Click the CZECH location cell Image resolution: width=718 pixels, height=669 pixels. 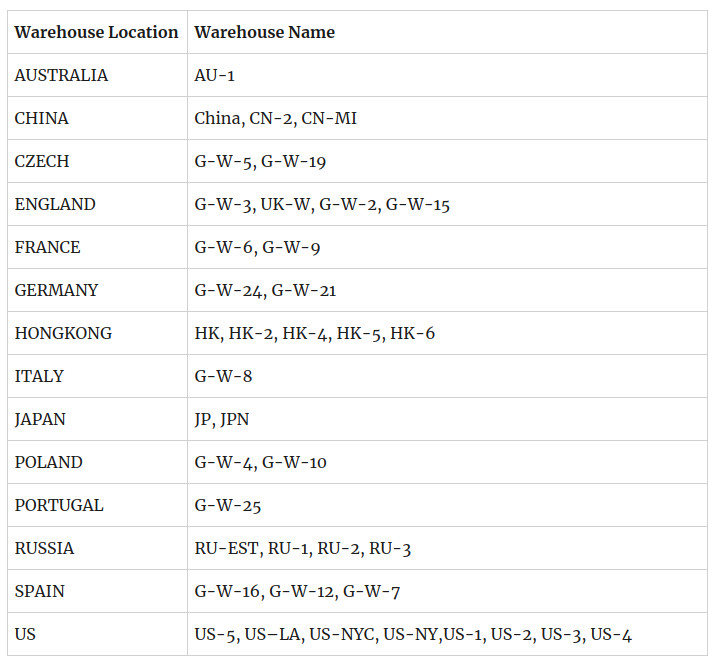pyautogui.click(x=97, y=161)
